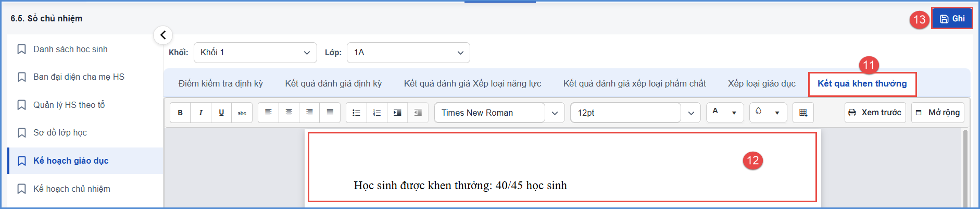
Task: Click the text Học sinh được khen thưởng: 40/45
Action: pyautogui.click(x=438, y=186)
